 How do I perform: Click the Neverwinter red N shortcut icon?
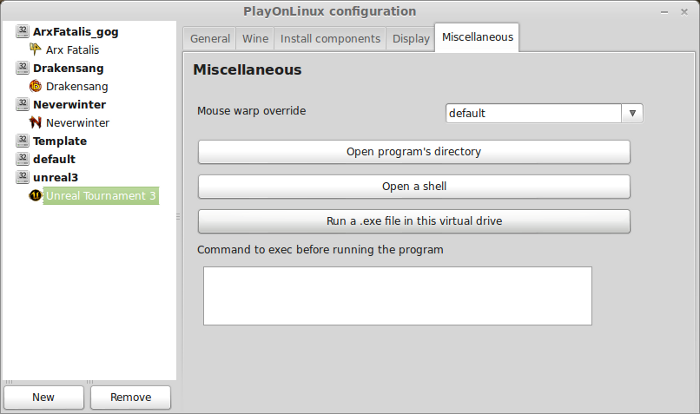[x=35, y=122]
